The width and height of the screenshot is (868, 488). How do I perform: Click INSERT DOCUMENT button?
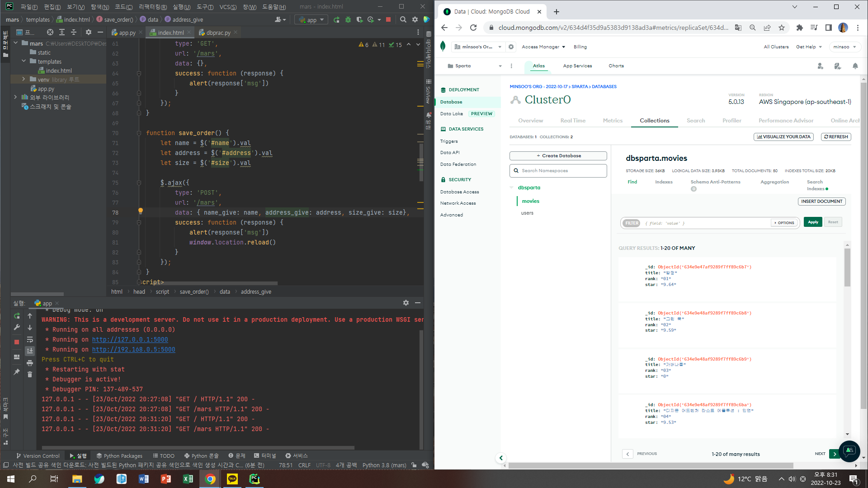point(822,202)
